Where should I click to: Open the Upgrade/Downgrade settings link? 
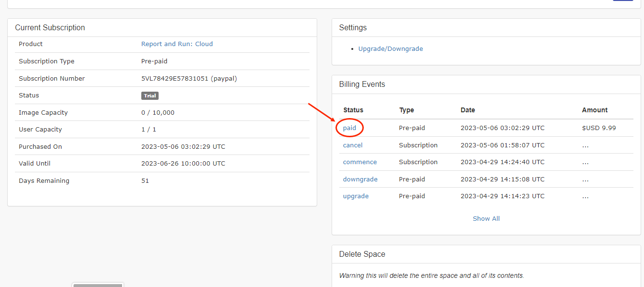(390, 48)
